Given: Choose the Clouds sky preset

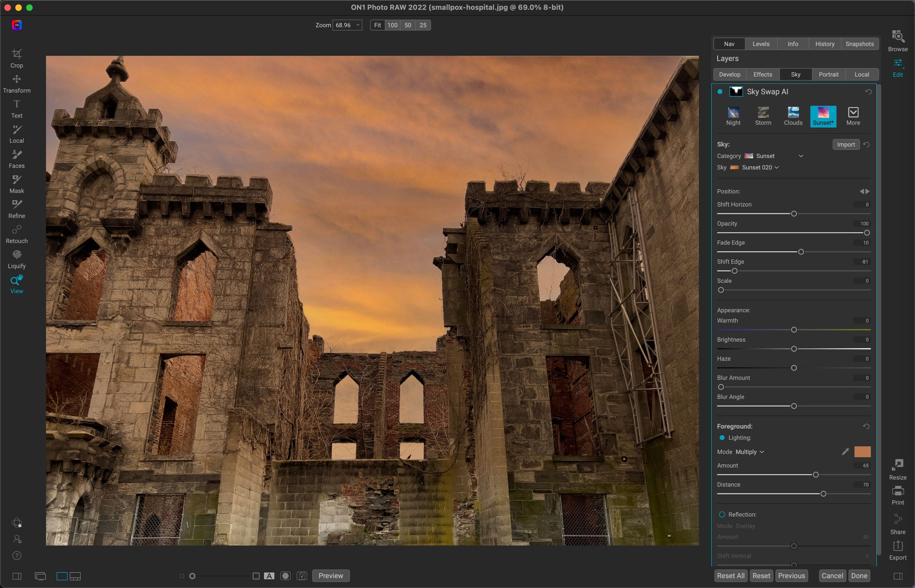Looking at the screenshot, I should [x=793, y=116].
